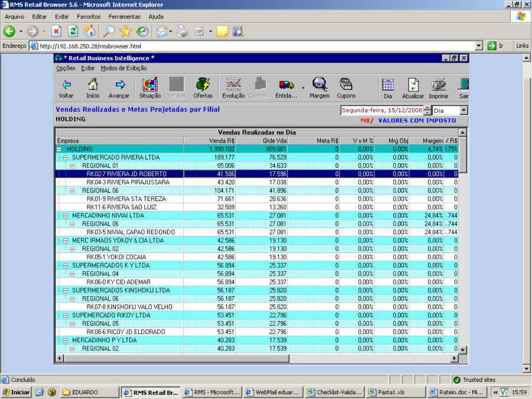Collapse MERCADINHO NIVIAI LTDA node
Screen dimensions: 532x399
65,216
